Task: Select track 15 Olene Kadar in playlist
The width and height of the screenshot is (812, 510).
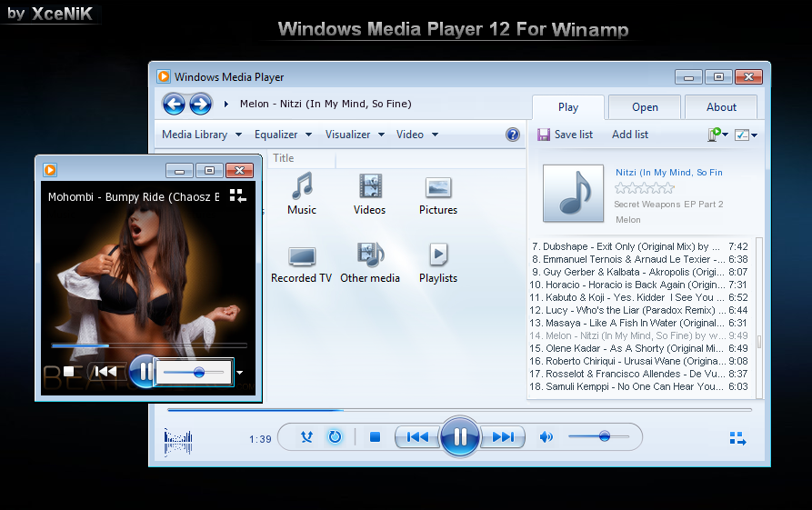Action: point(638,348)
